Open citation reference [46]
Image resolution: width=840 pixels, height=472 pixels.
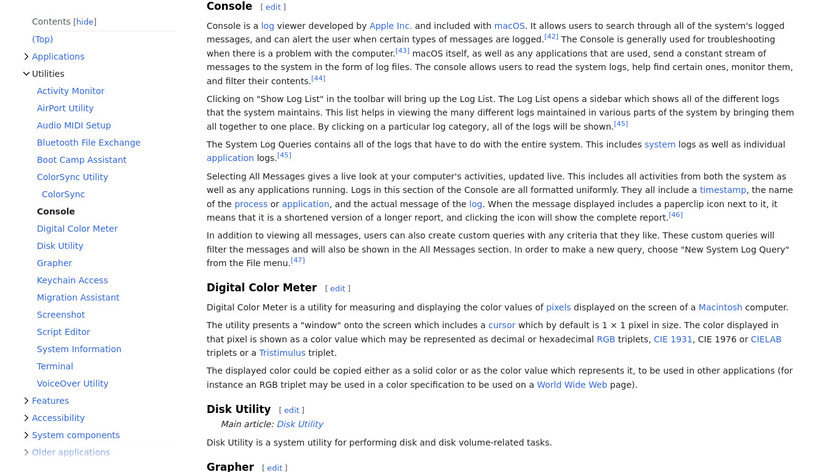(676, 214)
